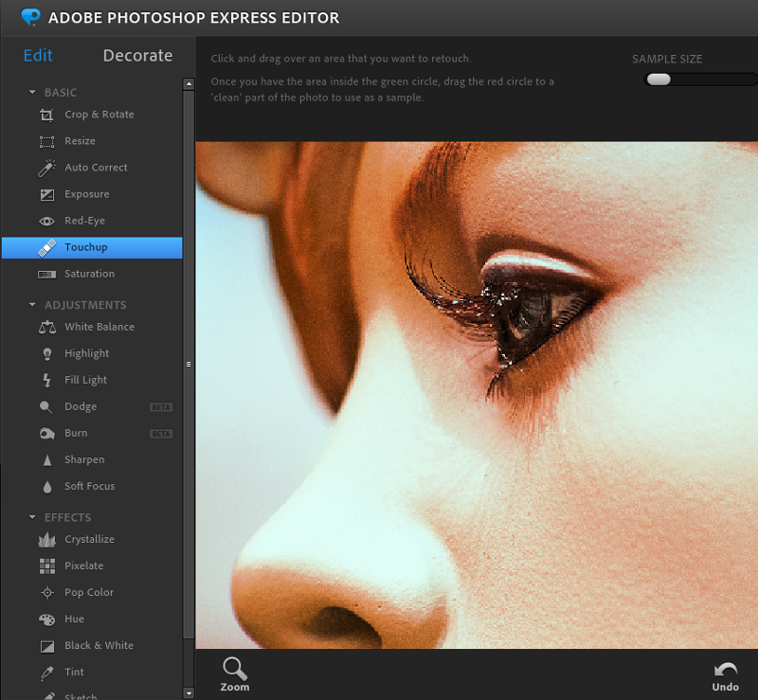Click the Sharpen triangle icon
Viewport: 758px width, 700px height.
[x=46, y=460]
